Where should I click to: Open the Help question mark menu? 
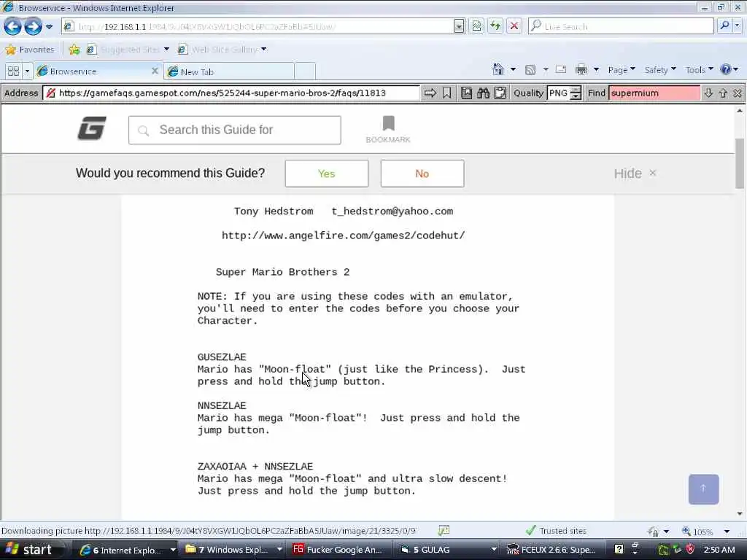729,69
